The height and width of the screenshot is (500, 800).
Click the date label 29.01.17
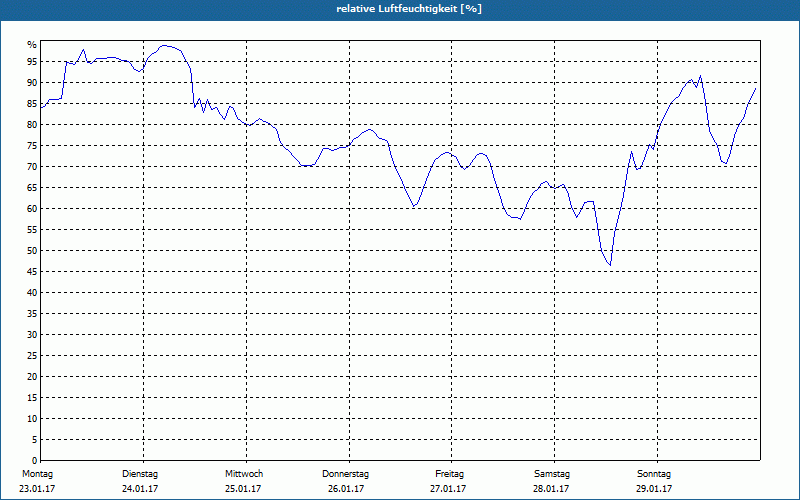654,489
